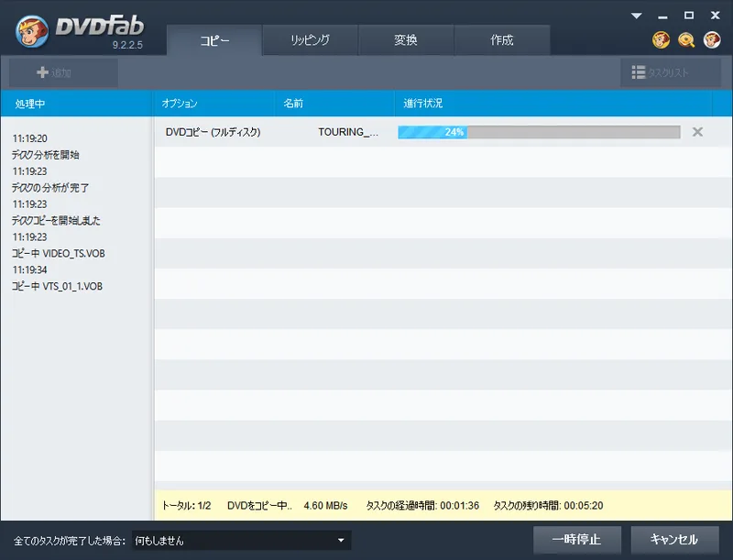Open the 変換 tab
This screenshot has height=560, width=733.
(x=406, y=40)
